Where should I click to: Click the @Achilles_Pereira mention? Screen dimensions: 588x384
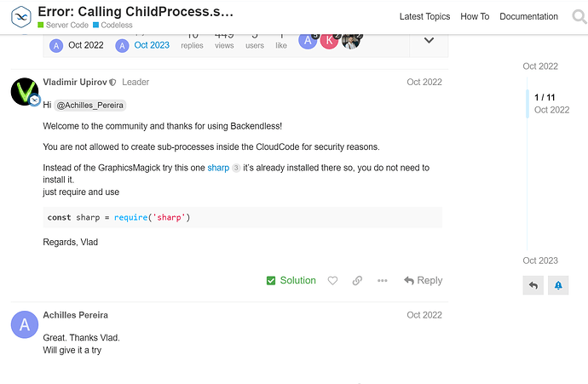(90, 106)
